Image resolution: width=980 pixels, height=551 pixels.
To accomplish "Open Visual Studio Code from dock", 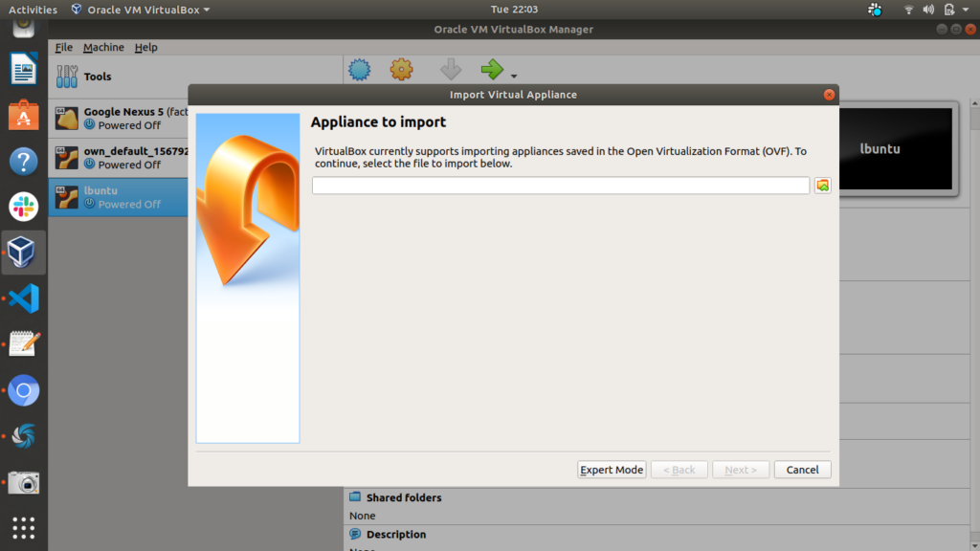I will tap(24, 298).
